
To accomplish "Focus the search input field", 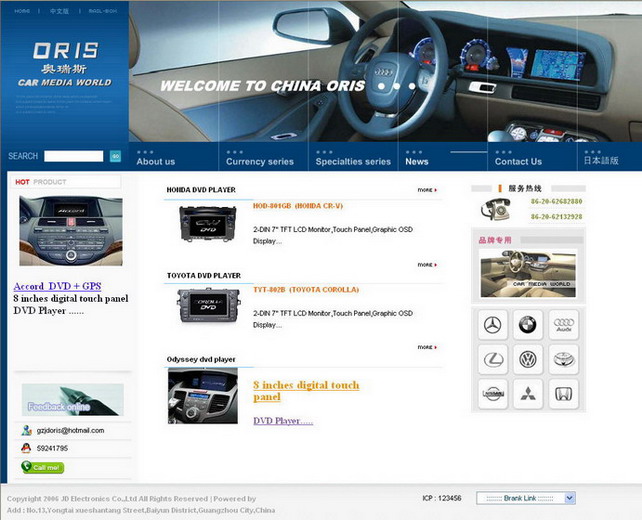I will coord(74,156).
